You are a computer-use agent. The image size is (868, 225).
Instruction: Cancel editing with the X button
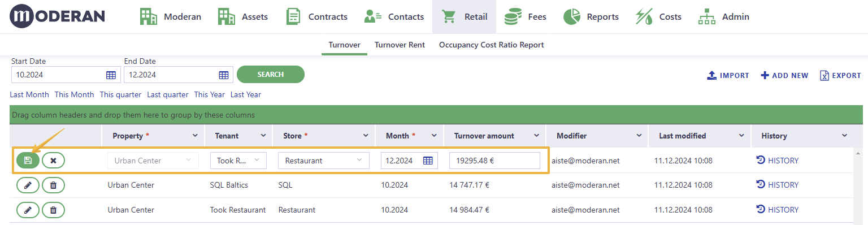[x=53, y=161]
